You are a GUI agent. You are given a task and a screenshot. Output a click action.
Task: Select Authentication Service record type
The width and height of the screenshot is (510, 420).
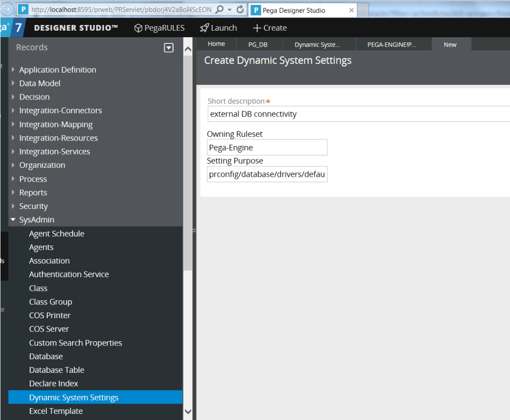(69, 274)
